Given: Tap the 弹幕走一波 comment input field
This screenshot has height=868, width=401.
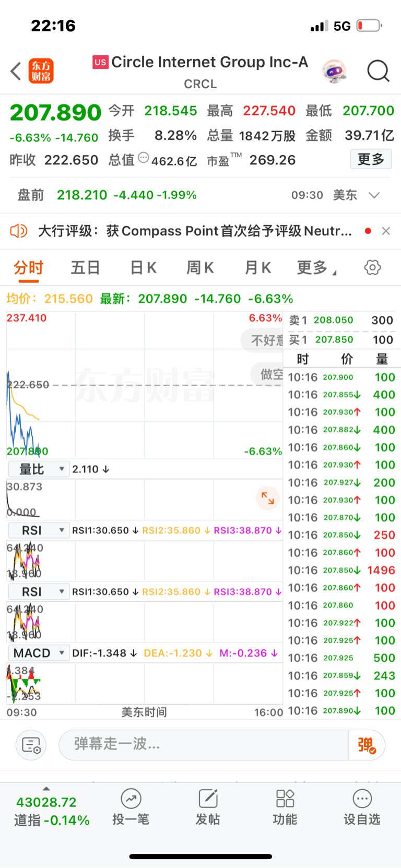Looking at the screenshot, I should 204,745.
